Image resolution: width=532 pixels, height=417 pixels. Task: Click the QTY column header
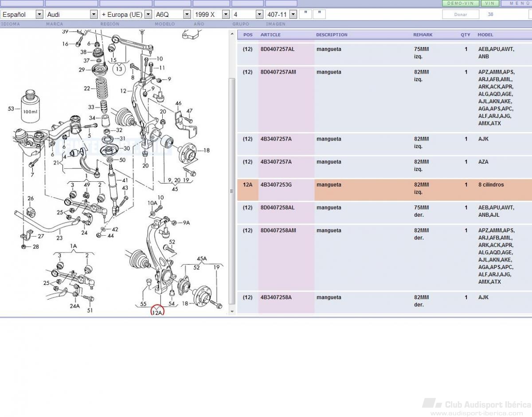pyautogui.click(x=465, y=35)
